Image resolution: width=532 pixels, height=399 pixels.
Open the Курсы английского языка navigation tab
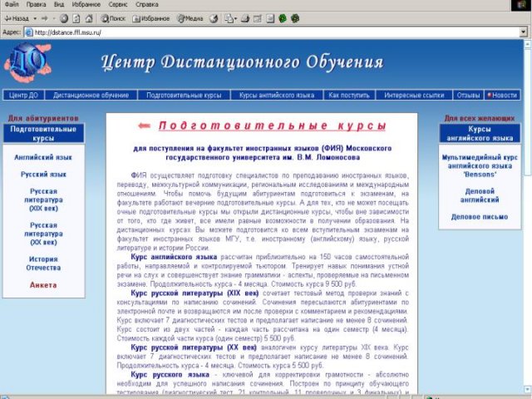click(277, 95)
